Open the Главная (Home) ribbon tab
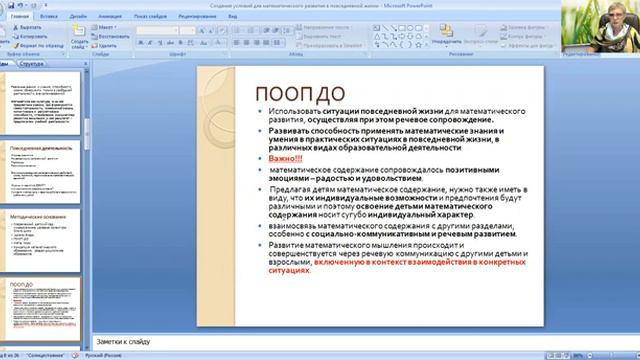 point(20,16)
